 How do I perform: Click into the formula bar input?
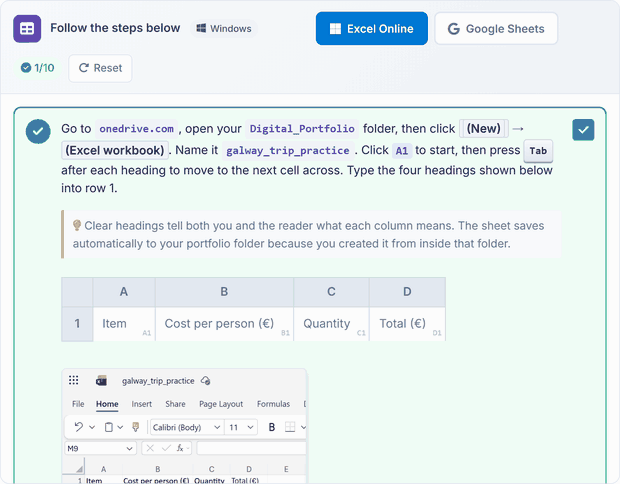[x=251, y=448]
